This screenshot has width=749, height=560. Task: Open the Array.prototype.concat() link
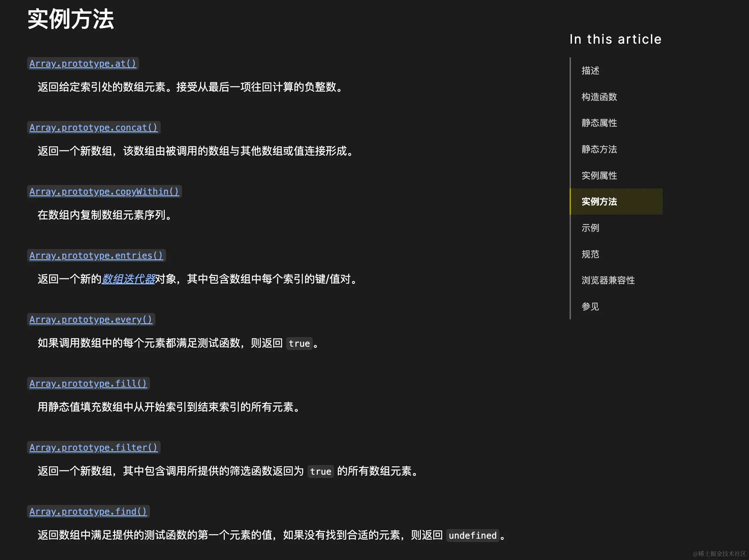93,128
